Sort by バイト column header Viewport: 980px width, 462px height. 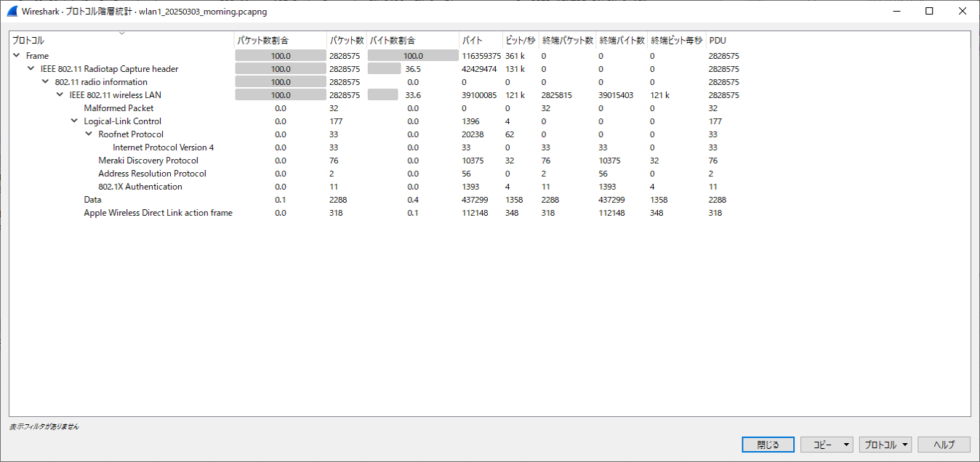pyautogui.click(x=481, y=41)
